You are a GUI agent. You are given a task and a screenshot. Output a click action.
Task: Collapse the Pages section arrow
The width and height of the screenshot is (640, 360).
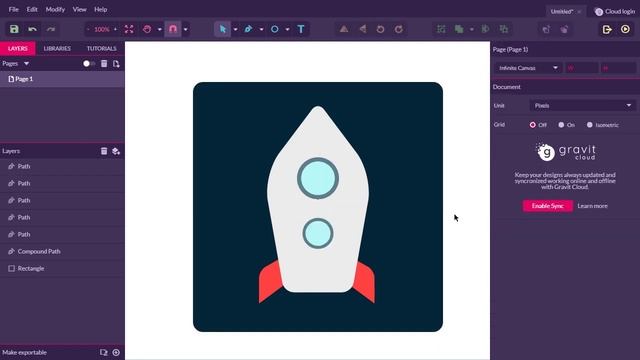[x=27, y=64]
